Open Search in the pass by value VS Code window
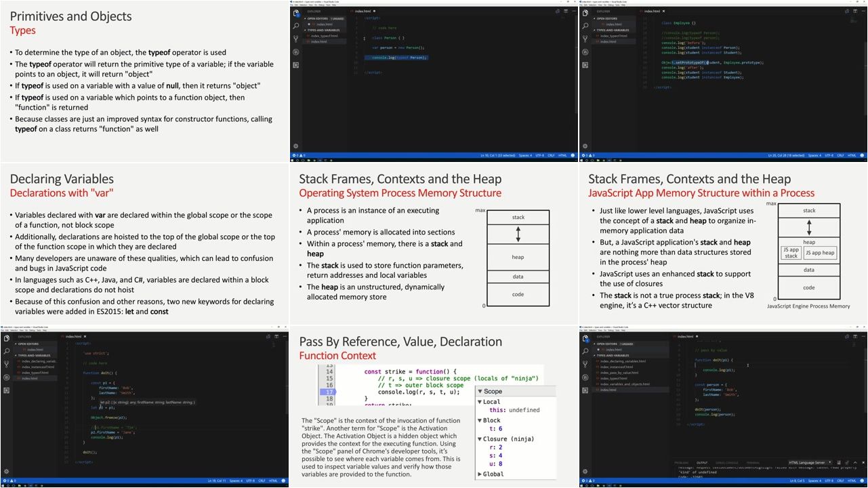Screen dimensions: 868x488 [x=585, y=351]
